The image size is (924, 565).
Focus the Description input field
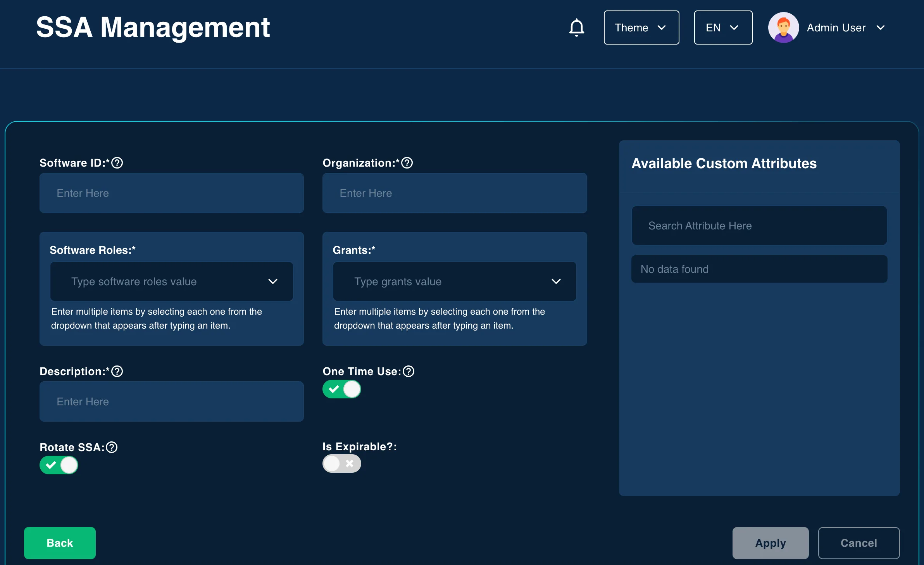(171, 401)
